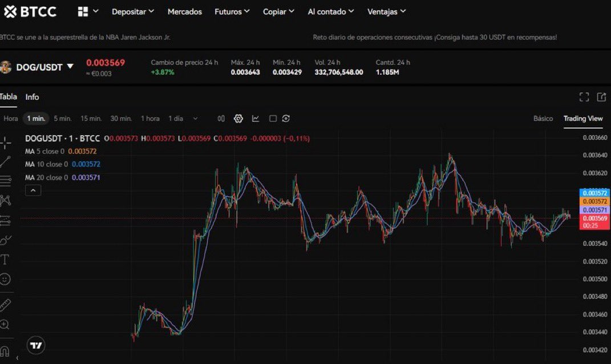
Task: Select the horizontal lines Fibonacci tool
Action: click(5, 181)
